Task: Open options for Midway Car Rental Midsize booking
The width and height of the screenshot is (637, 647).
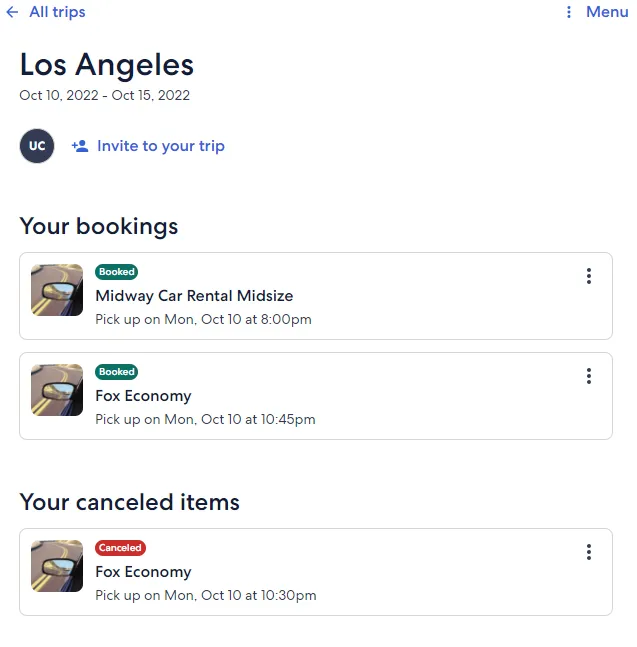Action: click(589, 276)
